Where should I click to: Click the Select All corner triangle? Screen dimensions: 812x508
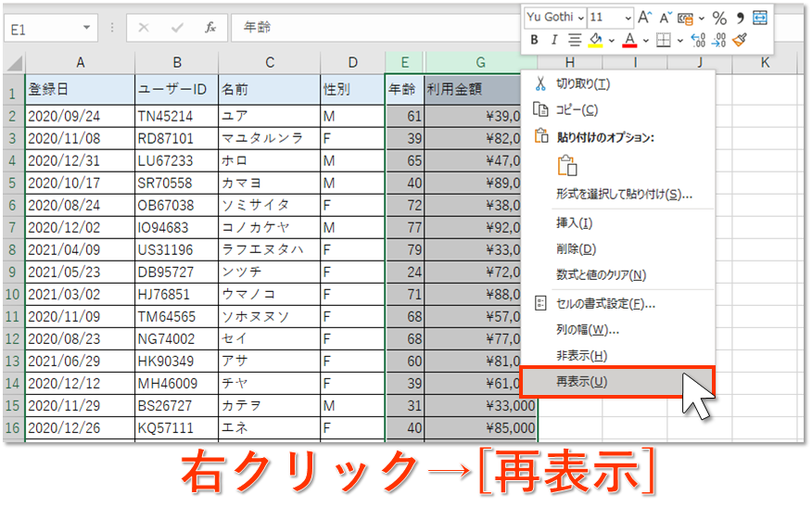point(15,64)
